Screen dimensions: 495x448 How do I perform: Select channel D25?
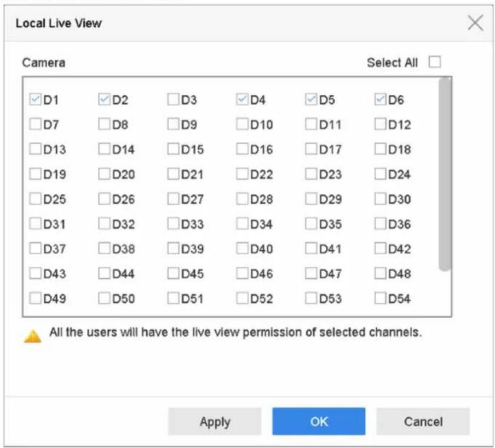35,199
